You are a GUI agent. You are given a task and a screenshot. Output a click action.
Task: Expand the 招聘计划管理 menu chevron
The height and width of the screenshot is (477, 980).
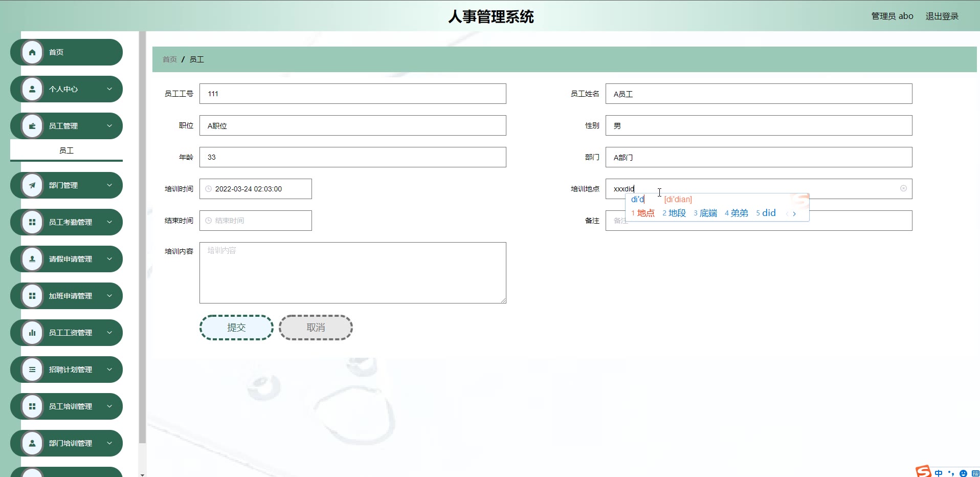109,370
